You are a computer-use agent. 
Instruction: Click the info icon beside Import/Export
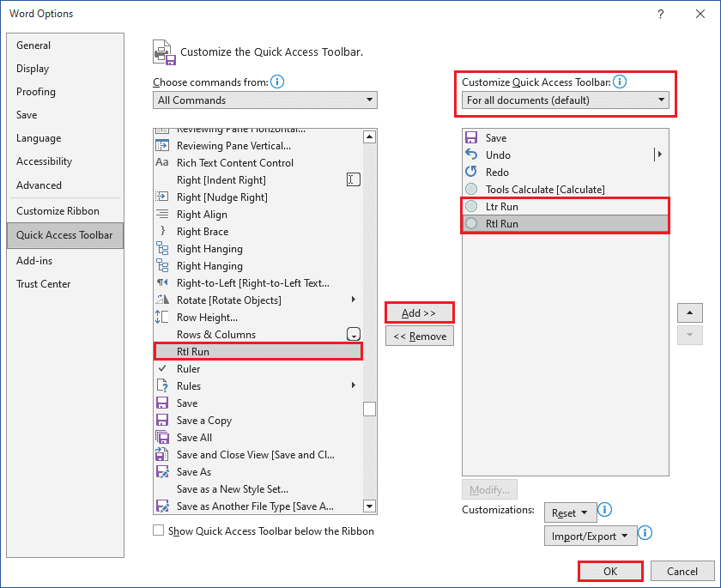point(645,534)
